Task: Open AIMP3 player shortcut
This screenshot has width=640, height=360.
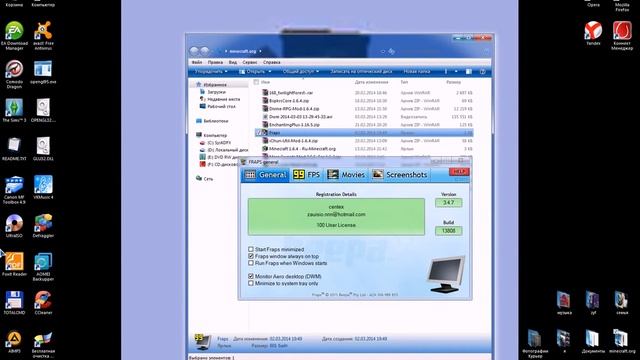Action: click(14, 341)
